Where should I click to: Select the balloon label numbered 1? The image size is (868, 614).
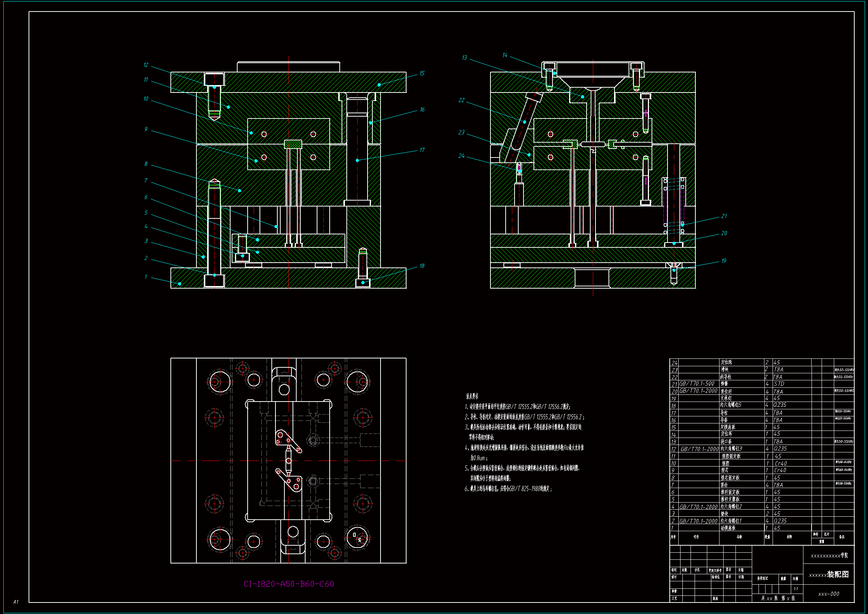146,277
